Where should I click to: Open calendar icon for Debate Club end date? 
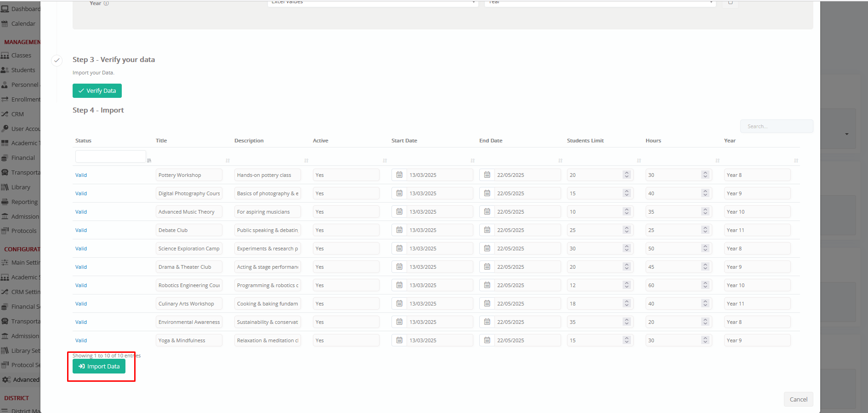point(487,230)
